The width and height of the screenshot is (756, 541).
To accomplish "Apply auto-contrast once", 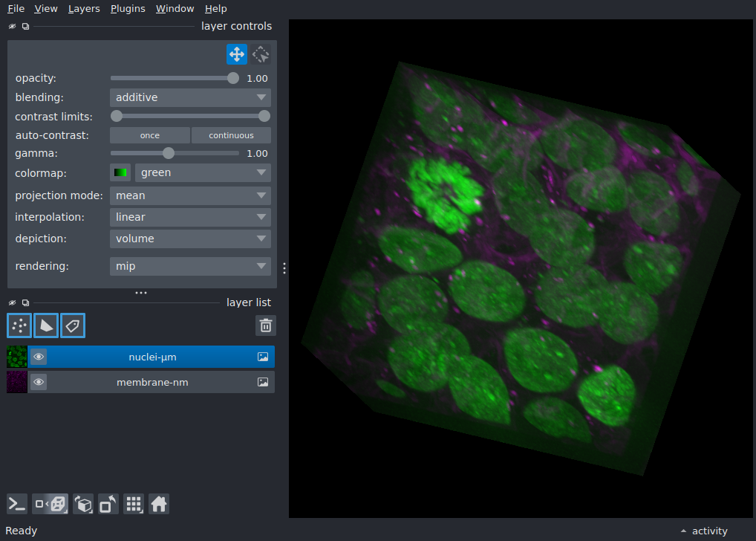I will [150, 135].
